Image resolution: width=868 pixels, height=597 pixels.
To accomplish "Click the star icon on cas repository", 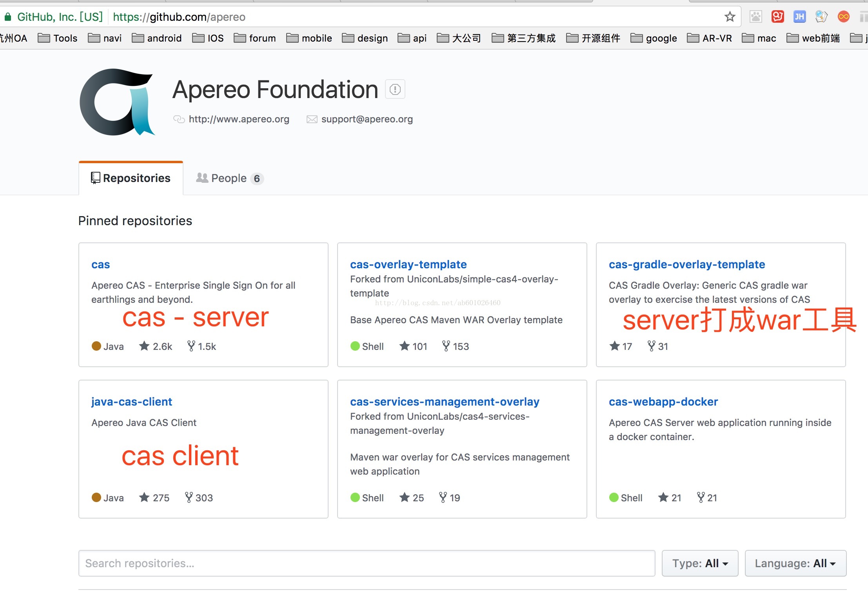I will [x=144, y=346].
